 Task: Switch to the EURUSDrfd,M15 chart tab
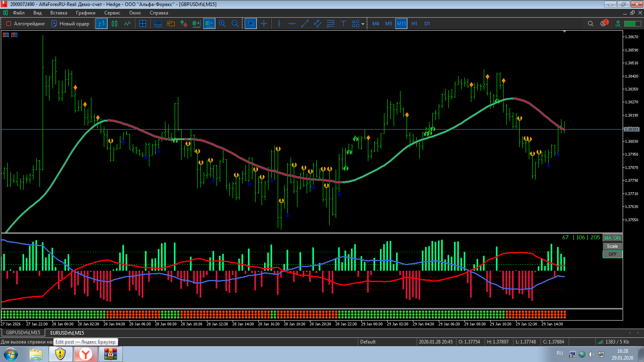pos(67,333)
